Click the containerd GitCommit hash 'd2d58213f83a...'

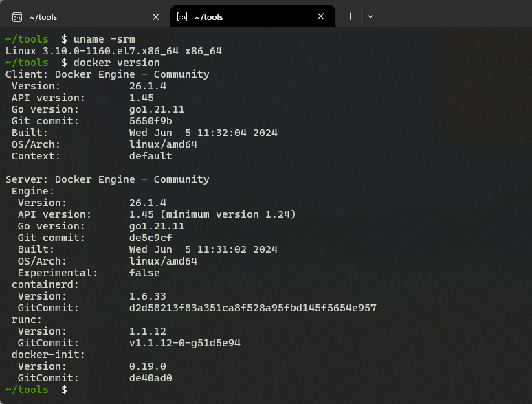tap(253, 308)
